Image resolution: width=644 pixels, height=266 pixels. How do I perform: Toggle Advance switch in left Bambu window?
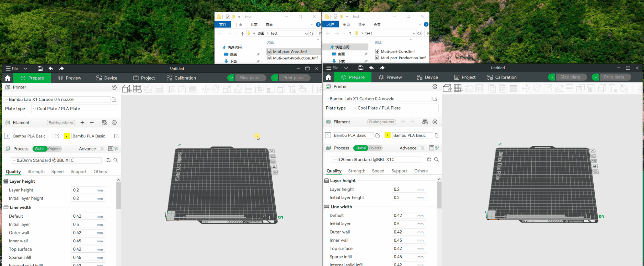pyautogui.click(x=100, y=149)
